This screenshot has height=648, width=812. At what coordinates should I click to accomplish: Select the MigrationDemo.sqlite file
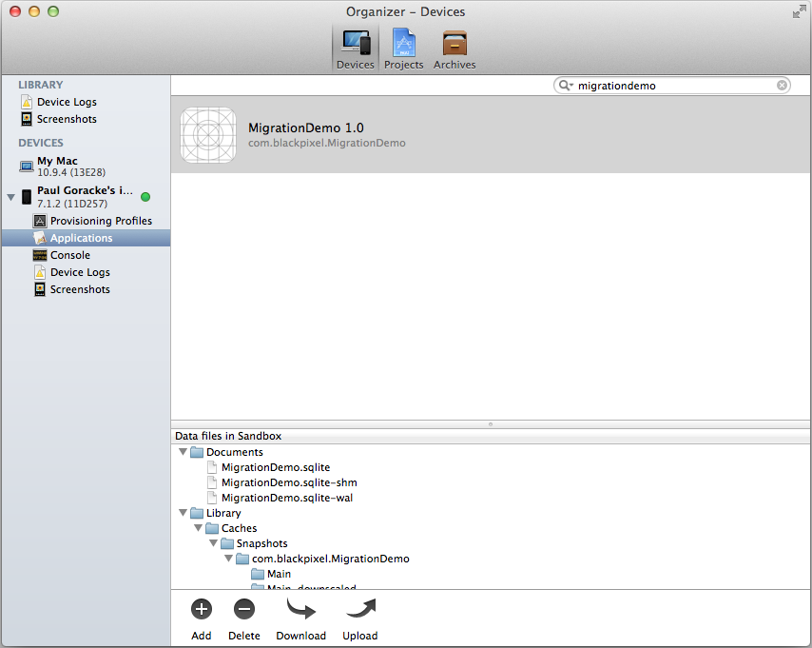275,467
